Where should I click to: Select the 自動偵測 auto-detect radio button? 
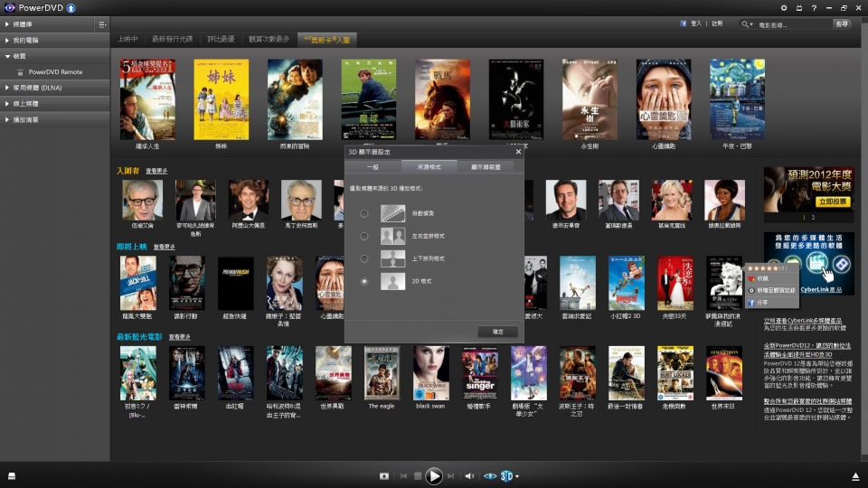coord(364,214)
